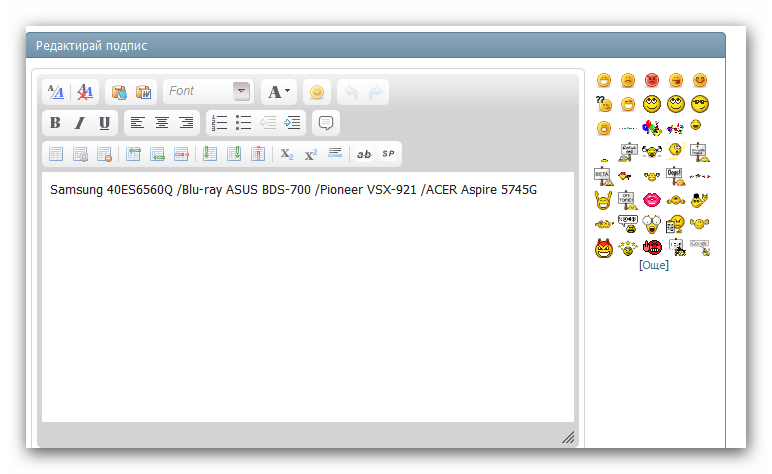
Task: Insert the sunglasses cool smiley
Action: pyautogui.click(x=700, y=104)
